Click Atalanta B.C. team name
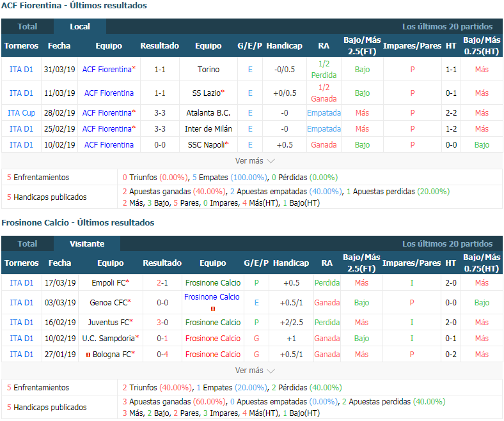504x421 pixels. (x=209, y=113)
